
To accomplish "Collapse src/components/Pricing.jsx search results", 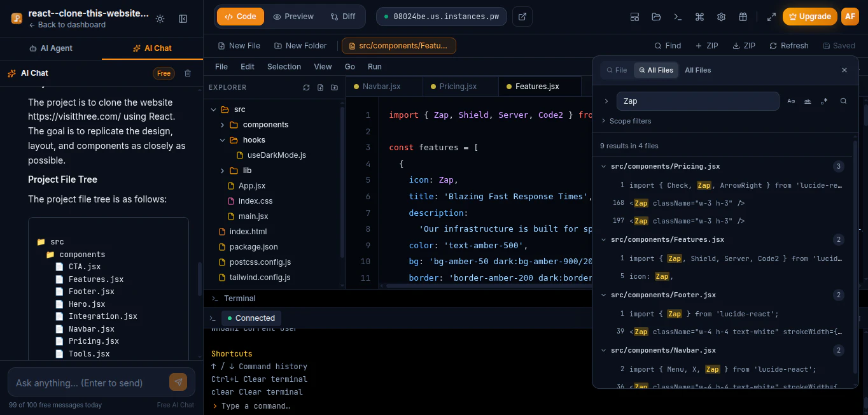I will click(603, 167).
